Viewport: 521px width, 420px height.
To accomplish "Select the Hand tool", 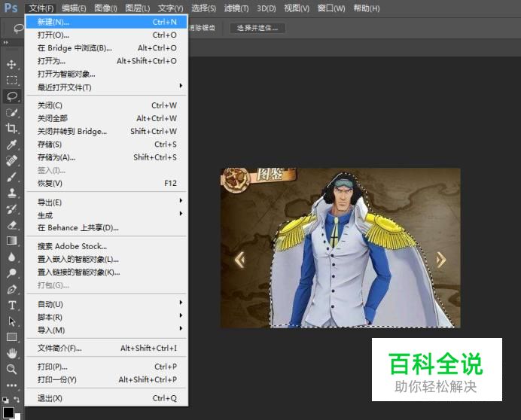I will coord(11,353).
